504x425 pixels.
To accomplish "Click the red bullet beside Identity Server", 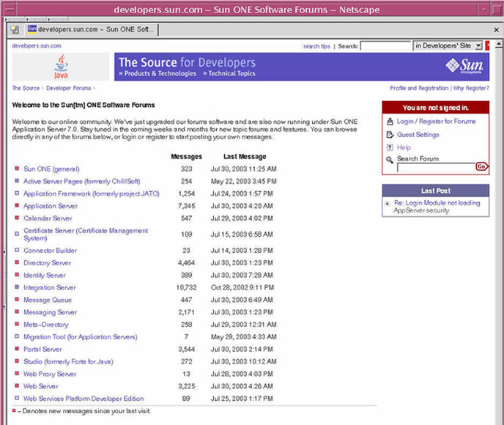I will [17, 275].
